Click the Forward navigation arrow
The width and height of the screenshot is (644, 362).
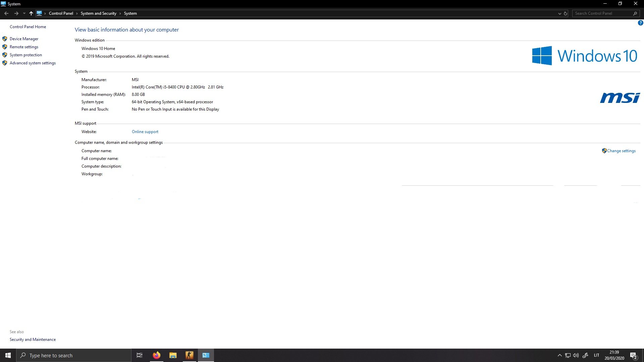16,13
